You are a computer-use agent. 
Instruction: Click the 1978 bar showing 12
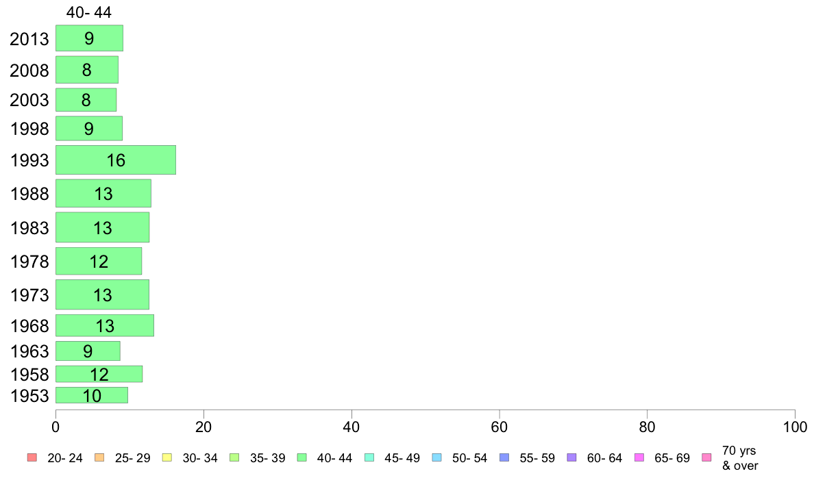99,261
